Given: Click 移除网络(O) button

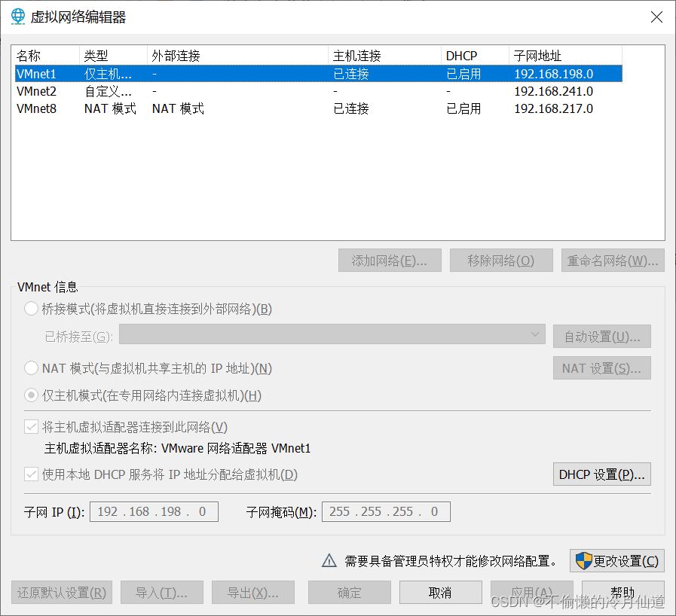Looking at the screenshot, I should [x=501, y=261].
